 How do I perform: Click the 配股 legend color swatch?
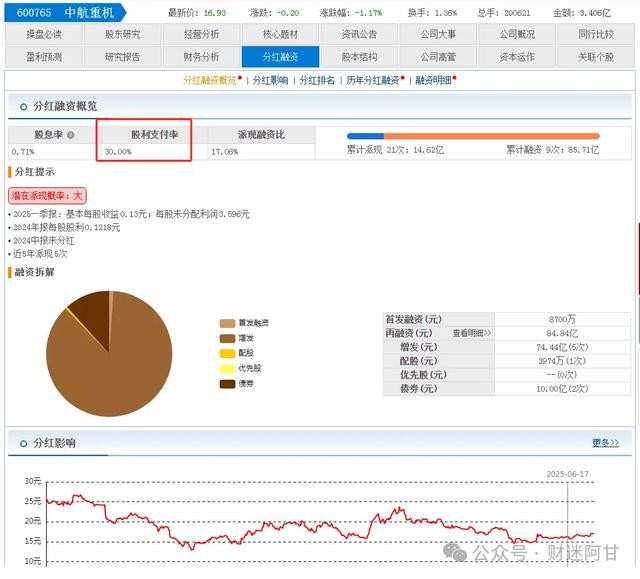point(227,354)
